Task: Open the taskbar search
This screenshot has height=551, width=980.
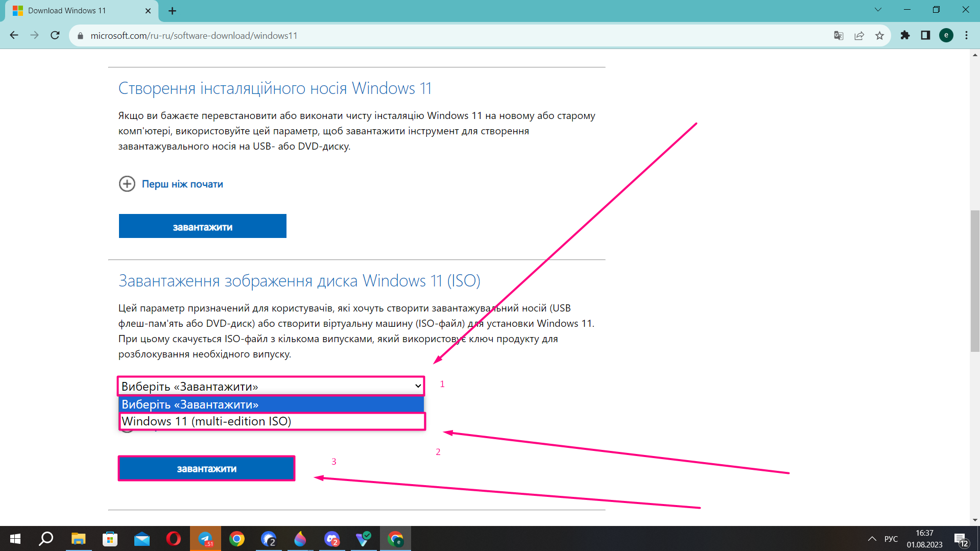Action: 46,539
